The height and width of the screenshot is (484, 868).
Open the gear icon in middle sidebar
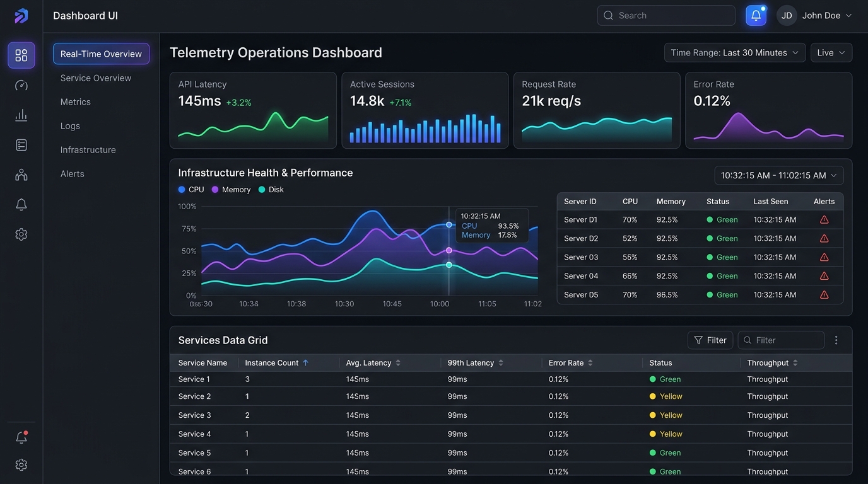(x=21, y=234)
